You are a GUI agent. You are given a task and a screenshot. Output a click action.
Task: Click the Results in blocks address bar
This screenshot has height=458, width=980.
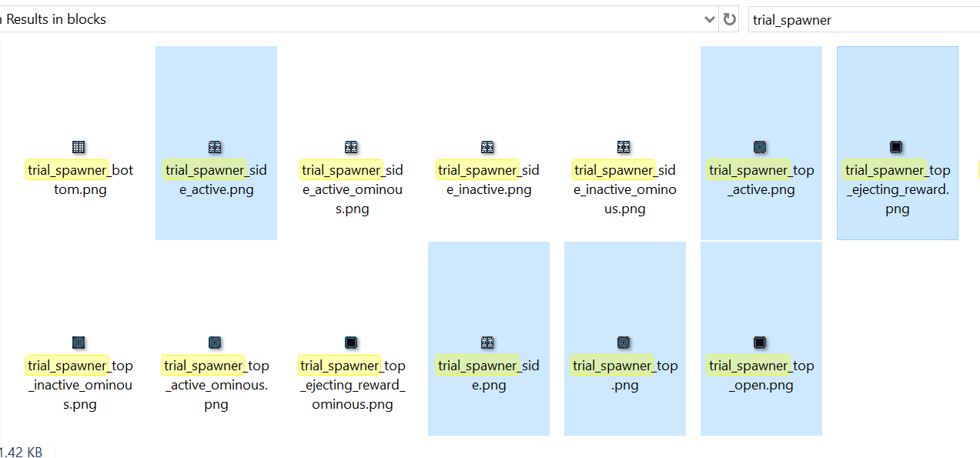click(346, 19)
